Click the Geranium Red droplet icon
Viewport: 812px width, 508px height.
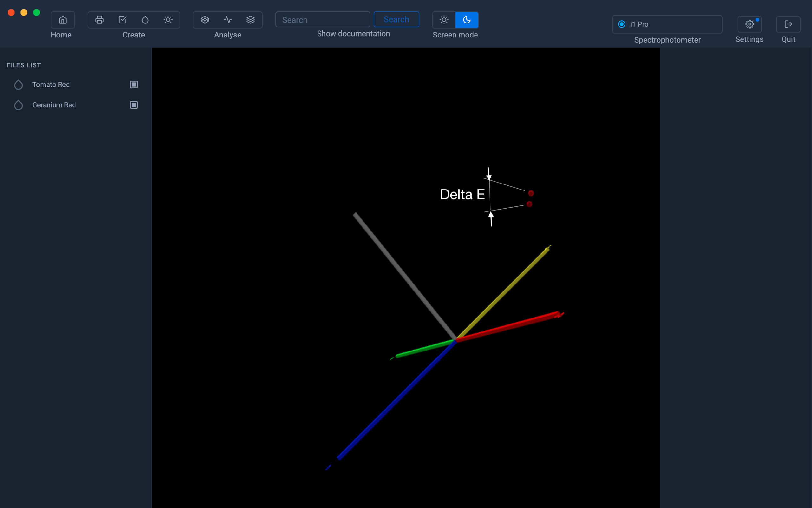[18, 105]
